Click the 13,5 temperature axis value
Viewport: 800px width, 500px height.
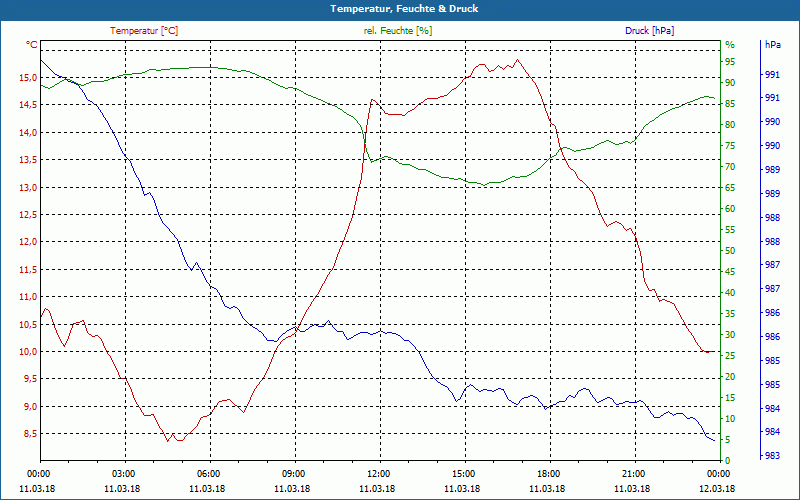pyautogui.click(x=28, y=160)
